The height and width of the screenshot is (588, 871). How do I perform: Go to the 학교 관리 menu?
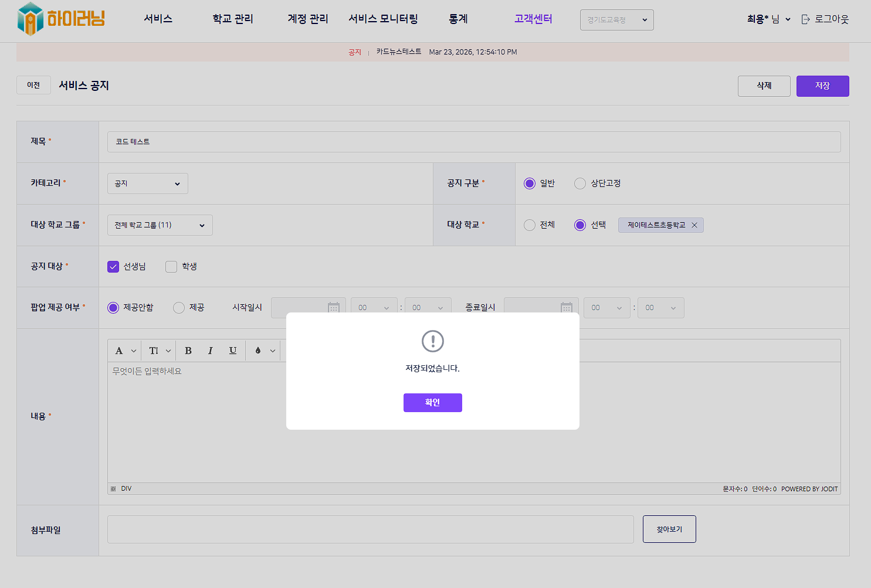[x=233, y=19]
